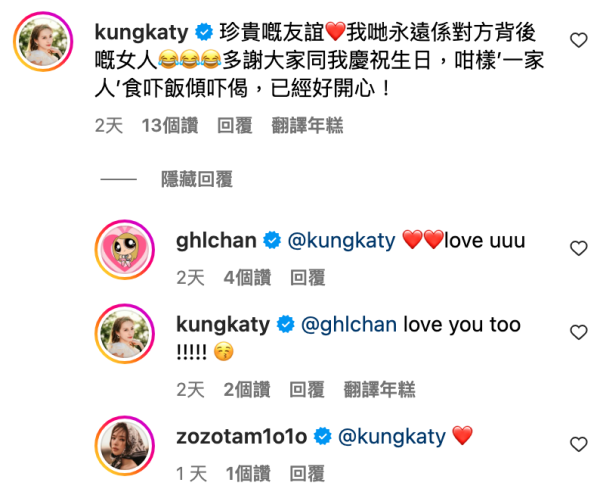600x492 pixels.
Task: Open kungkaty's avatar beside 'love you too' reply
Action: click(x=125, y=334)
